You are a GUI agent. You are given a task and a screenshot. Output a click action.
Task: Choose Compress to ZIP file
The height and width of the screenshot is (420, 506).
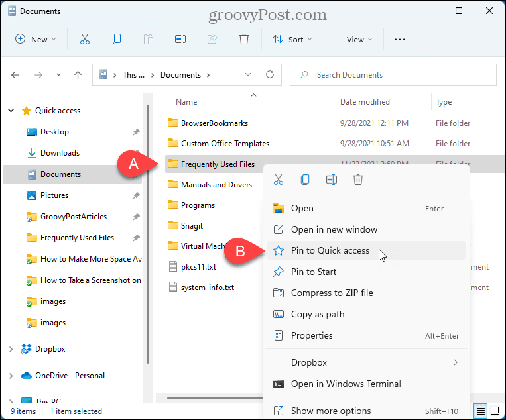click(x=366, y=293)
